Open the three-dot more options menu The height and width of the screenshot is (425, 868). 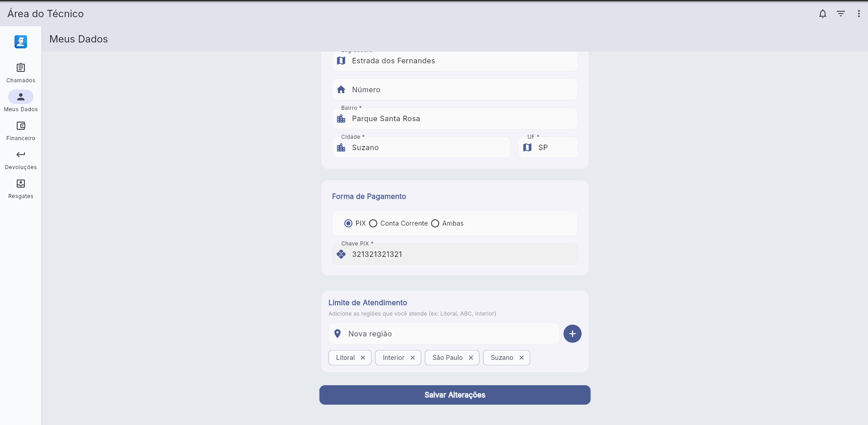(x=859, y=14)
